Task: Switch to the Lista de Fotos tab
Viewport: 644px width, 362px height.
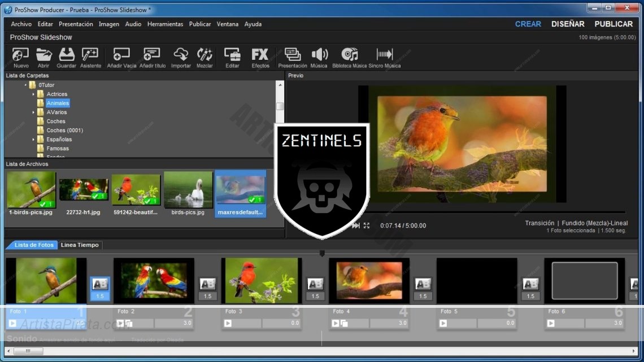Action: [x=34, y=245]
